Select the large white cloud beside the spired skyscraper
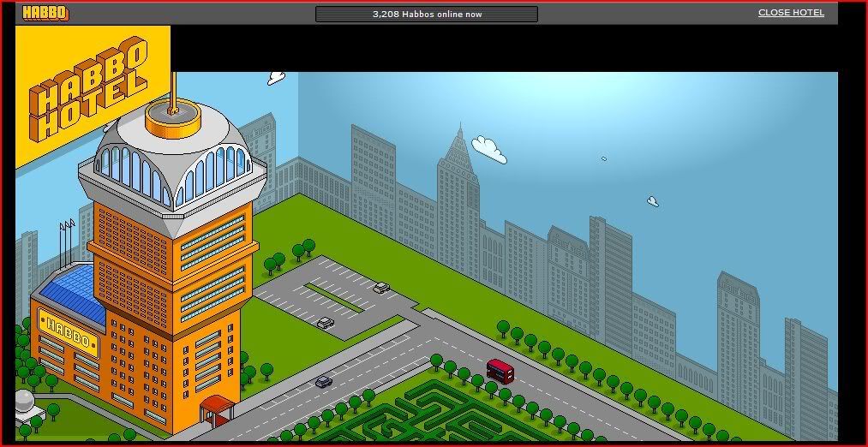The width and height of the screenshot is (868, 447). (x=488, y=147)
